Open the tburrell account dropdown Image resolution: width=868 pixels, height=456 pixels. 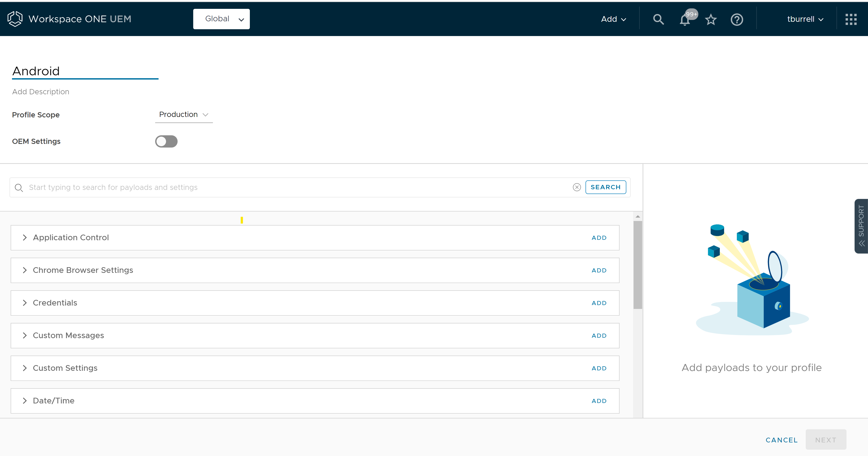[x=805, y=19]
